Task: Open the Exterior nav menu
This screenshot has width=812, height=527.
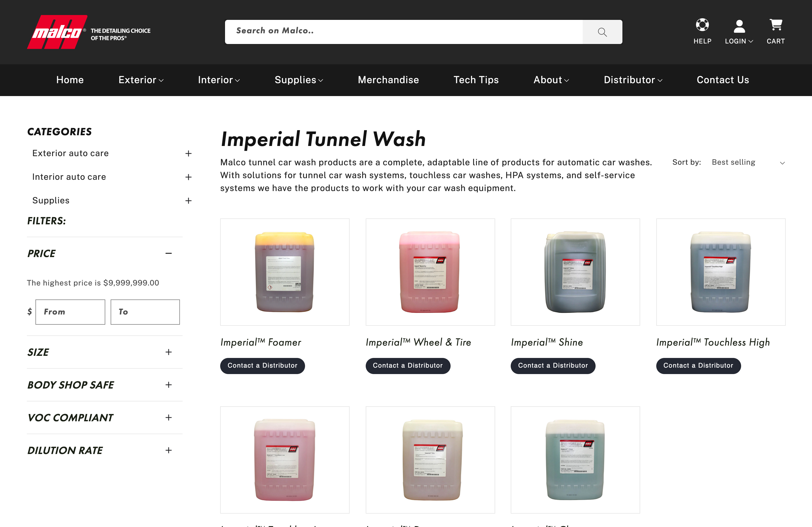Action: [141, 80]
